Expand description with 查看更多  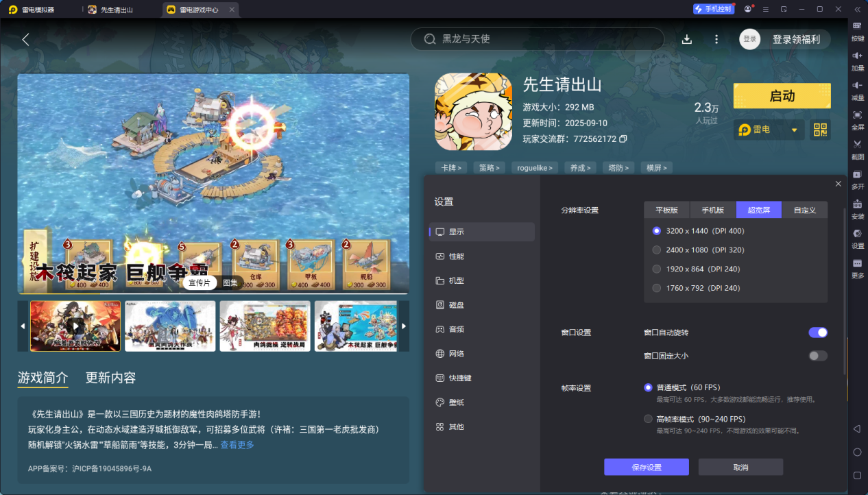pyautogui.click(x=237, y=445)
